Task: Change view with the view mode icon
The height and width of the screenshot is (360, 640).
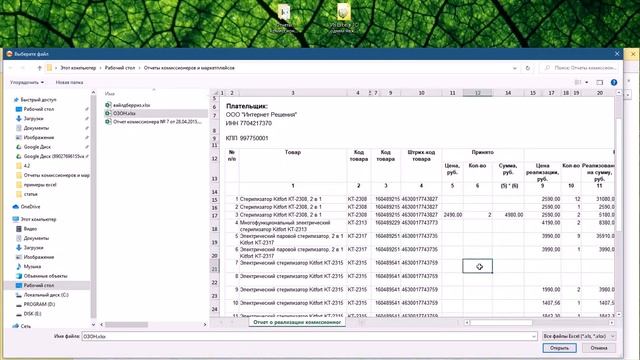Action: tap(578, 82)
